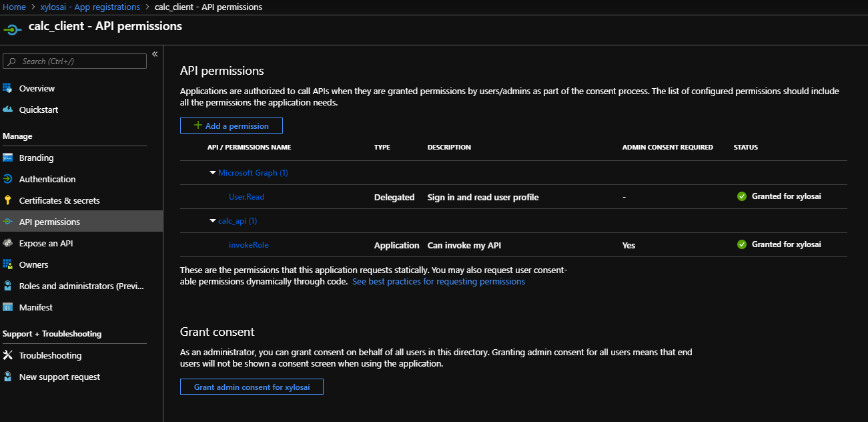This screenshot has height=422, width=868.
Task: Click the Manifest icon
Action: point(8,307)
